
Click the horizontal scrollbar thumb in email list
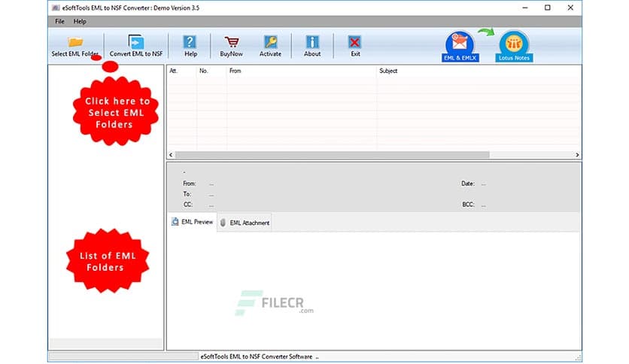click(332, 155)
